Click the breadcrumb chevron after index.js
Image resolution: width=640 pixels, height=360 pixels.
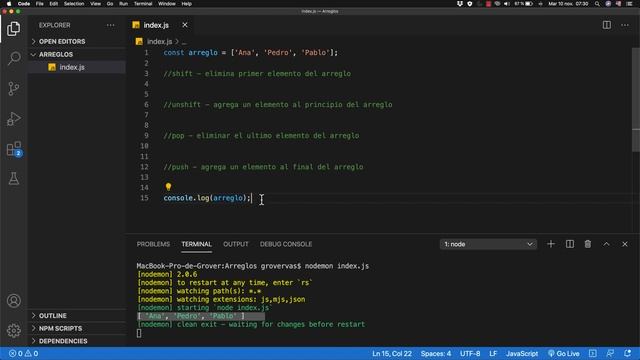pyautogui.click(x=177, y=42)
